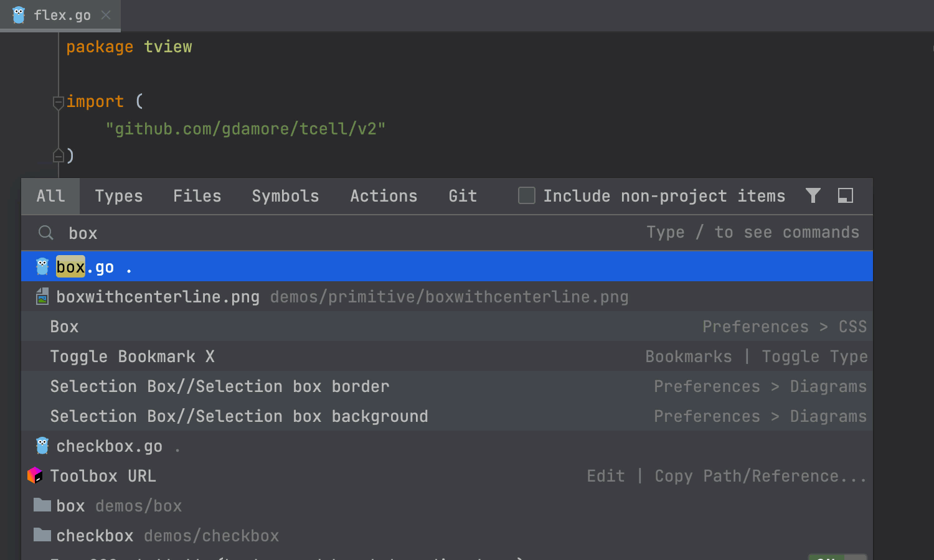Click the gopher icon next to checkbox.go
Image resolution: width=934 pixels, height=560 pixels.
click(x=42, y=446)
